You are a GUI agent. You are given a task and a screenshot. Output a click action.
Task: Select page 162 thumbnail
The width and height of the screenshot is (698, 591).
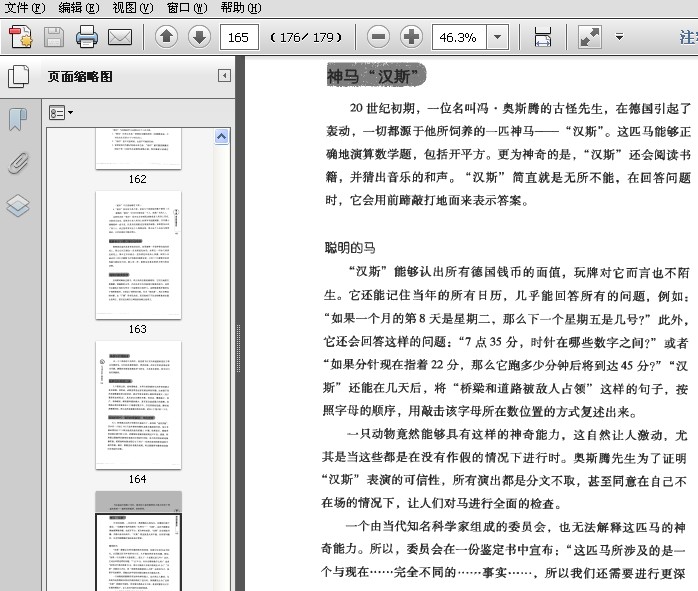138,149
